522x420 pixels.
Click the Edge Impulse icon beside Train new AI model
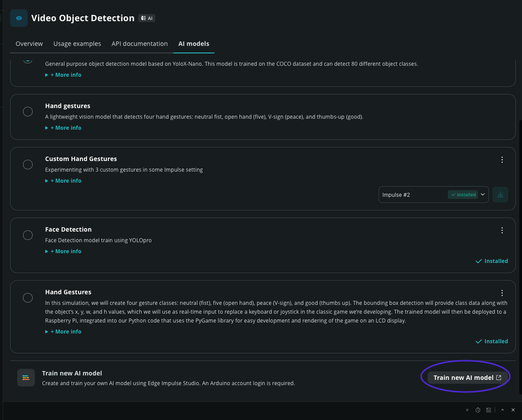(x=26, y=377)
